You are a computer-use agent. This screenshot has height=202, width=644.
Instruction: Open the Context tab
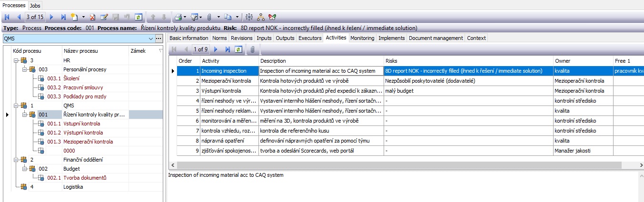(x=476, y=38)
